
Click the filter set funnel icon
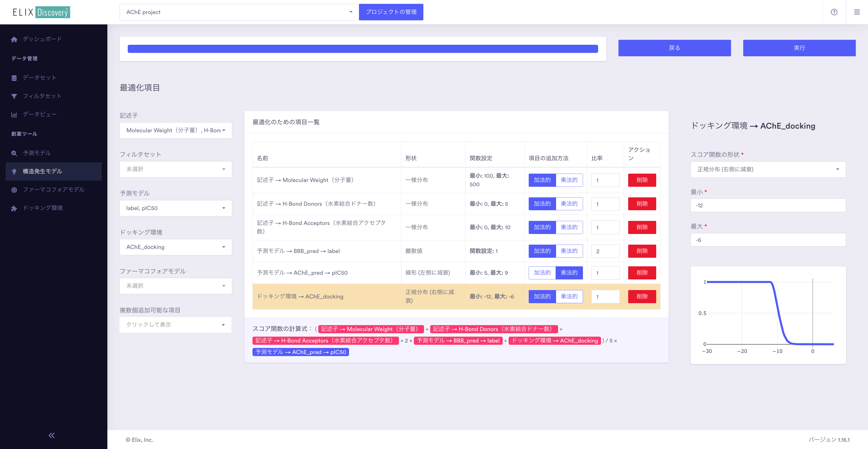coord(14,96)
